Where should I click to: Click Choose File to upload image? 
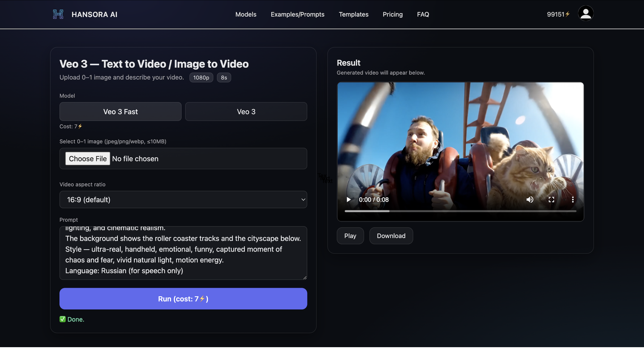point(88,159)
